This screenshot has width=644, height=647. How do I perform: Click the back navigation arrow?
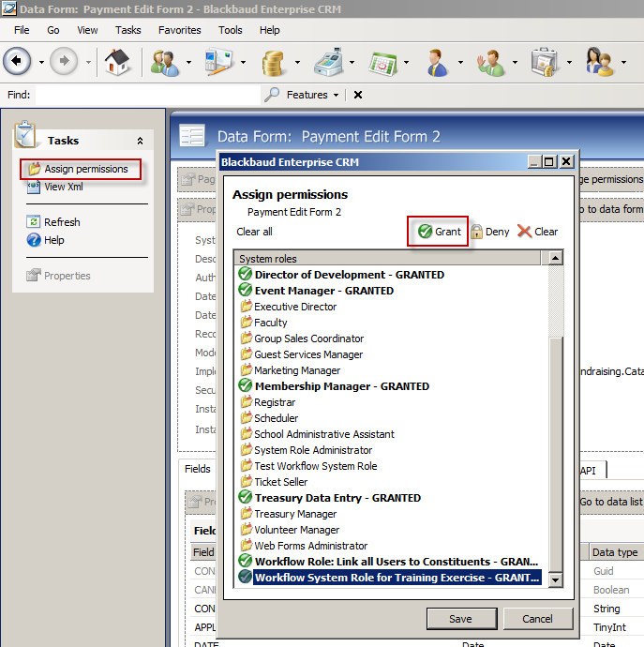[x=18, y=63]
